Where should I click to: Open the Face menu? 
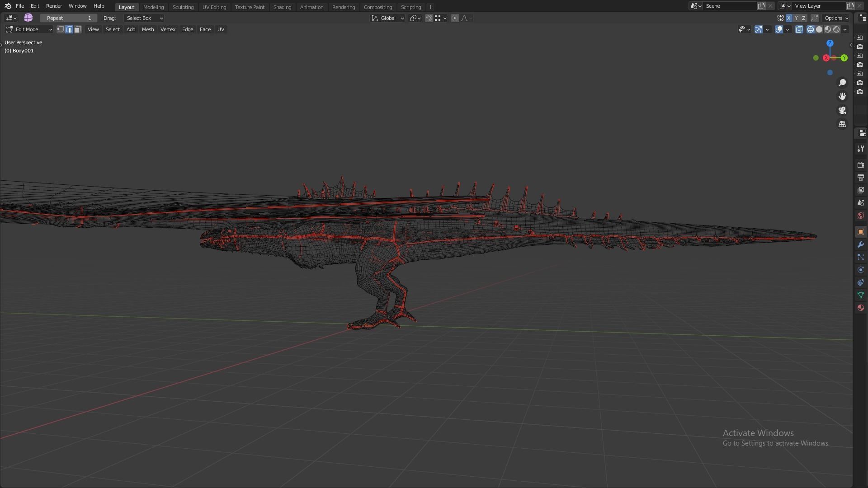205,29
